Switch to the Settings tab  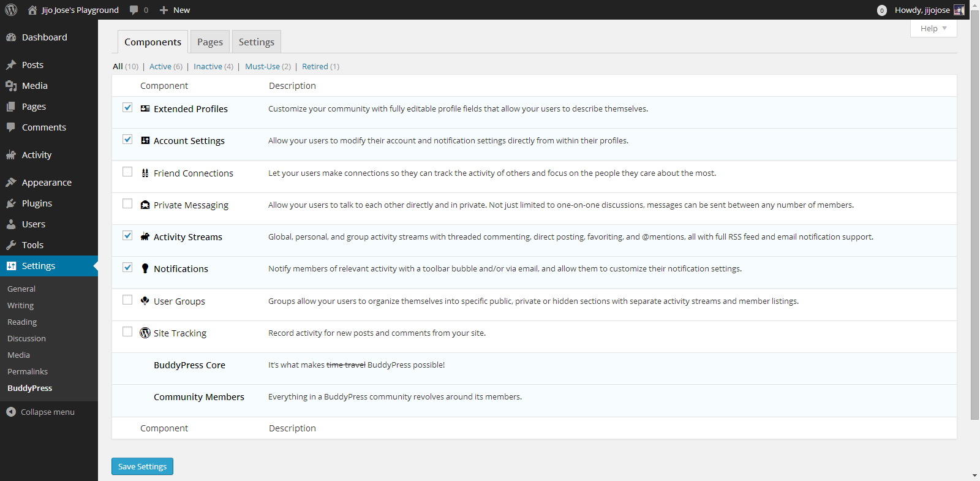[x=256, y=42]
